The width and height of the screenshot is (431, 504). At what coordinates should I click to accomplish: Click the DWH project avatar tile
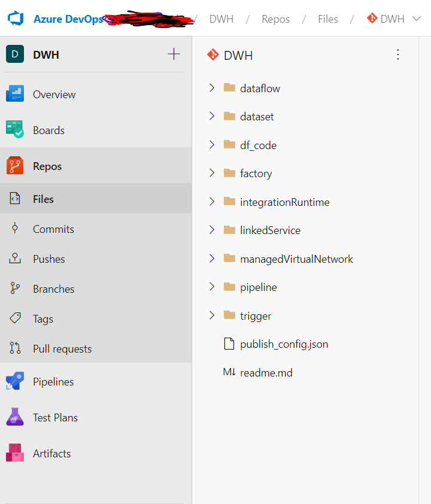15,54
